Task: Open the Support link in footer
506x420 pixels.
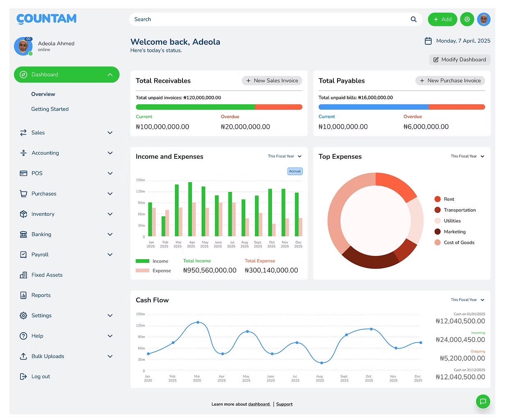Action: pos(284,404)
